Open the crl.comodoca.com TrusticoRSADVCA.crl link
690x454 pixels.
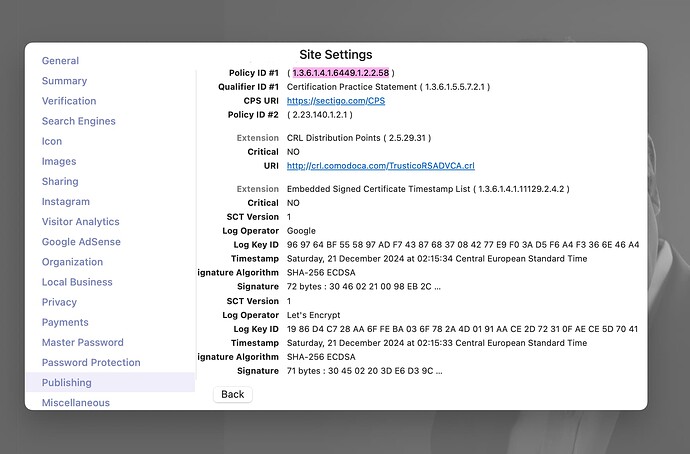(381, 166)
